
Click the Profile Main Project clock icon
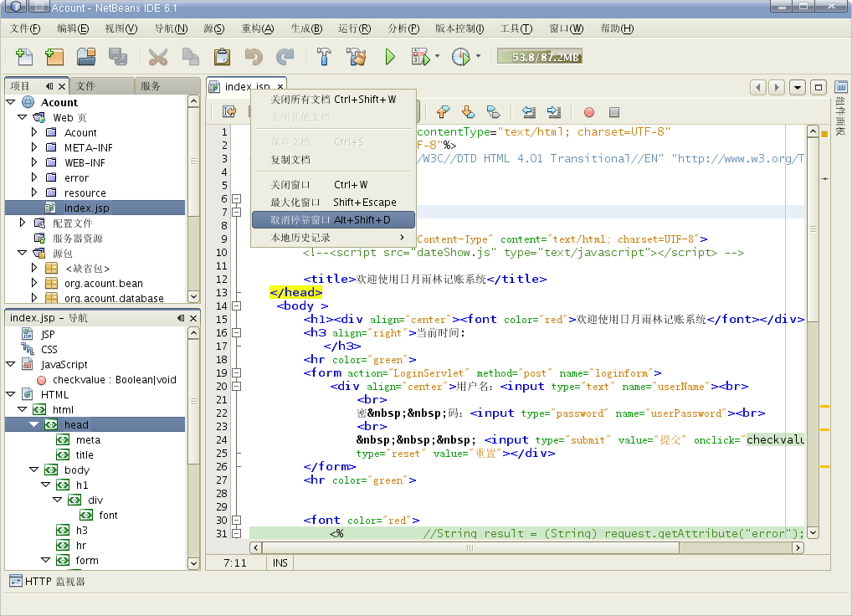461,56
